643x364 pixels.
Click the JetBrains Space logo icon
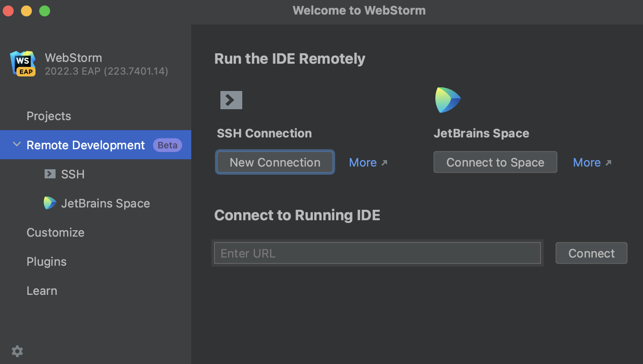click(x=447, y=100)
